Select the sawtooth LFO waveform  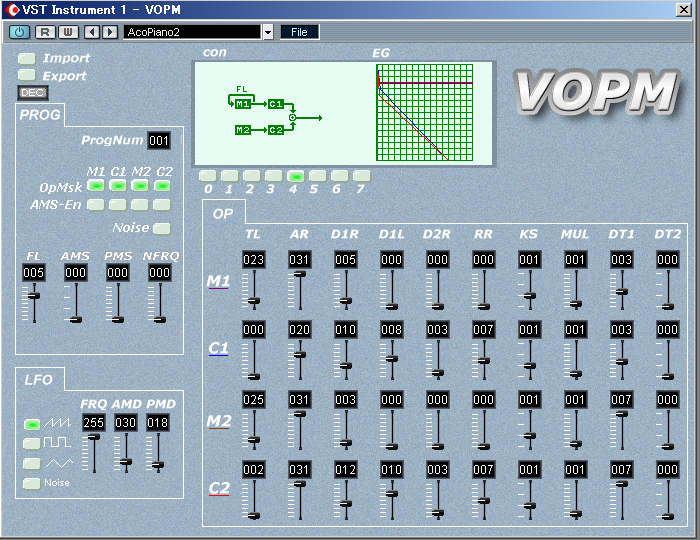pyautogui.click(x=32, y=424)
